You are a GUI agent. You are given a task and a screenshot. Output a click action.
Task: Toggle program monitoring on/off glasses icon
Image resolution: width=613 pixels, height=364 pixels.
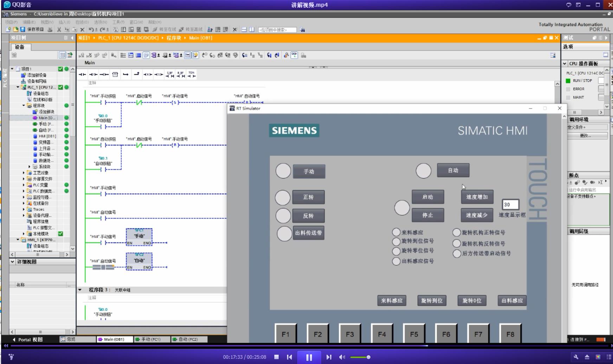click(294, 55)
